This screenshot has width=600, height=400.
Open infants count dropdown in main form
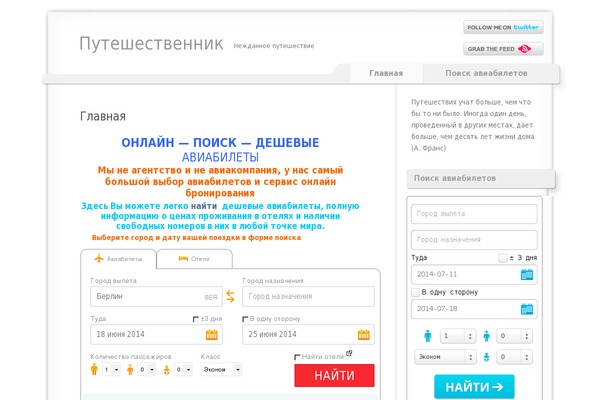pyautogui.click(x=183, y=369)
